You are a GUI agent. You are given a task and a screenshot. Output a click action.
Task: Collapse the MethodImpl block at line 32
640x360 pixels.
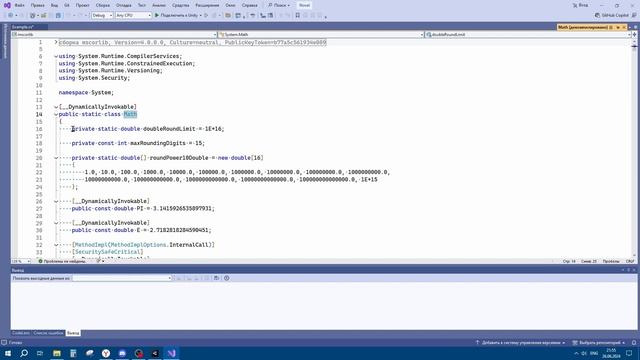pos(56,245)
